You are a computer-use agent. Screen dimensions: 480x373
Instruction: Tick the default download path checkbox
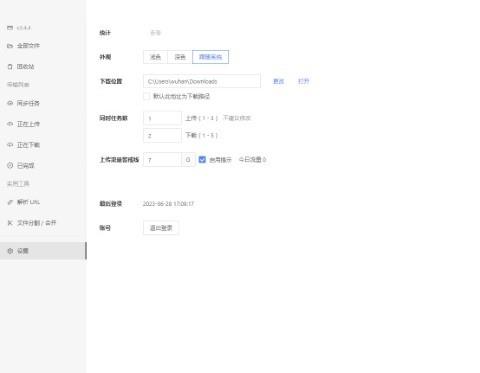146,96
